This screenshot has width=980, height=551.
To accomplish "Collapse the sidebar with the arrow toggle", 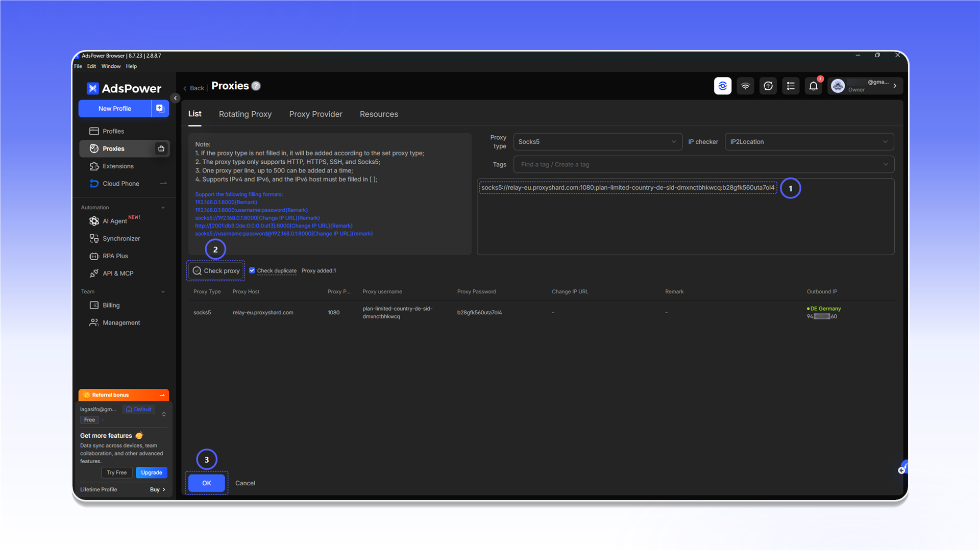I will click(x=175, y=98).
